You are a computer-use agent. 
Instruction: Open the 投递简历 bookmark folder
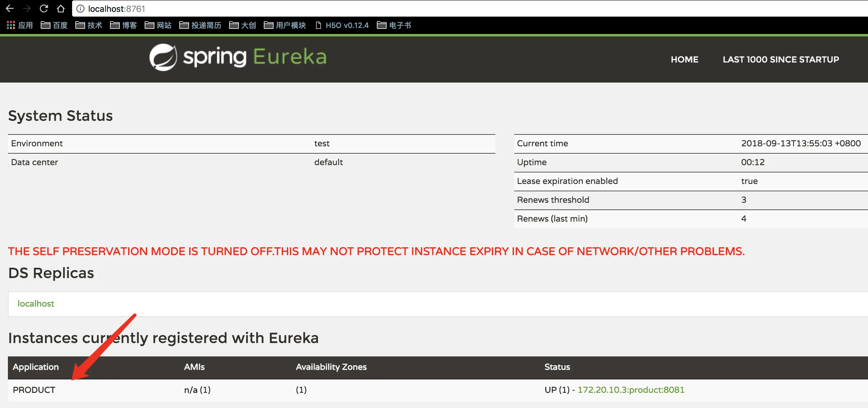[201, 25]
